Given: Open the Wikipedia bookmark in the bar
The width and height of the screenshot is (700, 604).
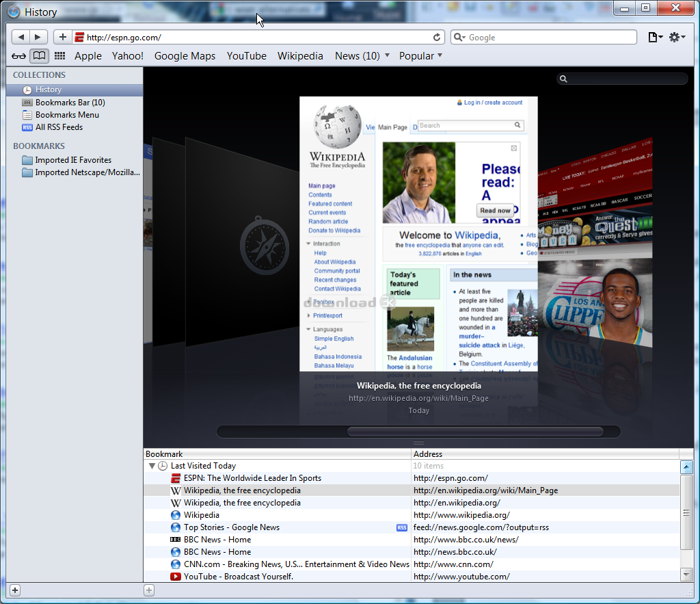Looking at the screenshot, I should [x=300, y=56].
